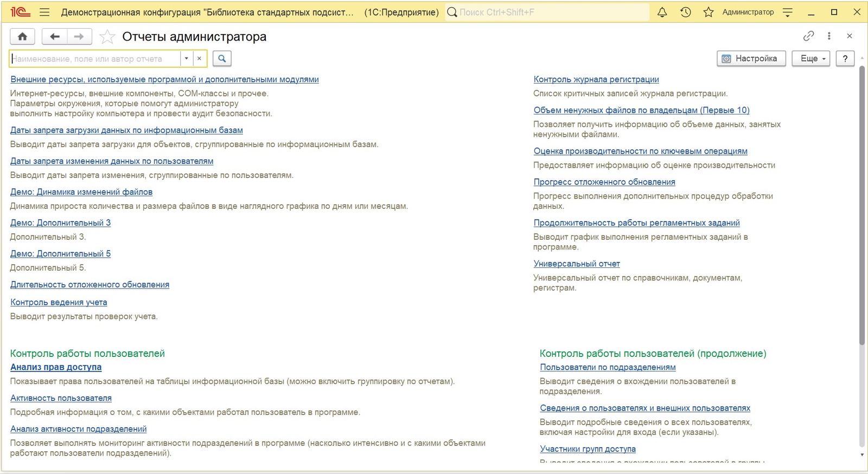Navigate back with left arrow
This screenshot has height=474, width=868.
(54, 36)
